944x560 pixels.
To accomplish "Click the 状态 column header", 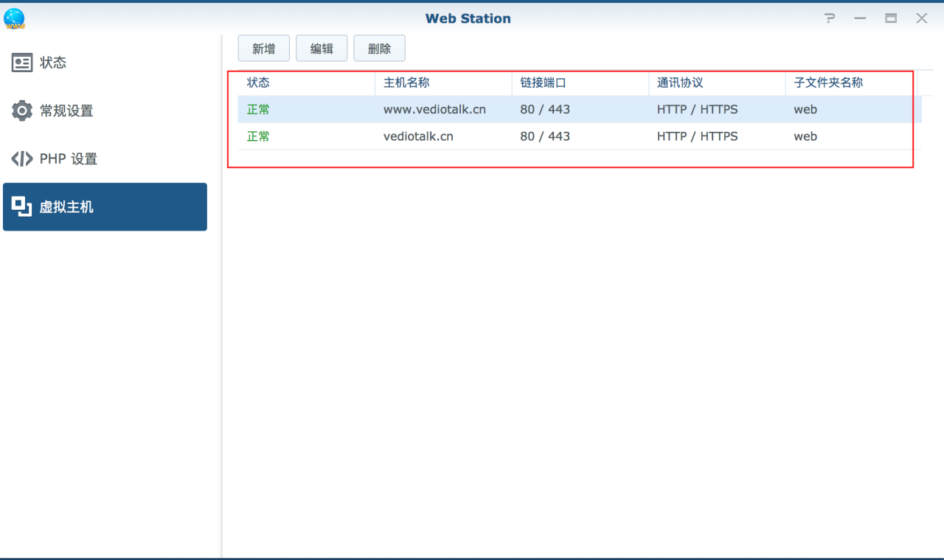I will [259, 83].
